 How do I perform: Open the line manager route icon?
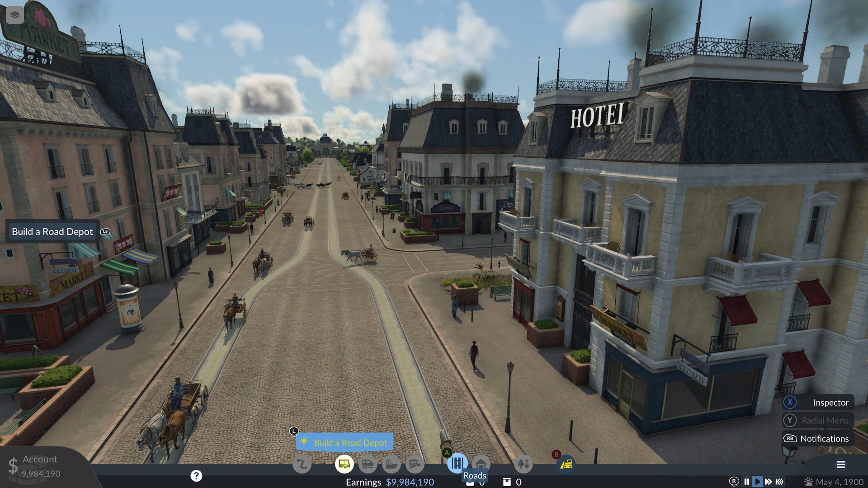[x=302, y=464]
